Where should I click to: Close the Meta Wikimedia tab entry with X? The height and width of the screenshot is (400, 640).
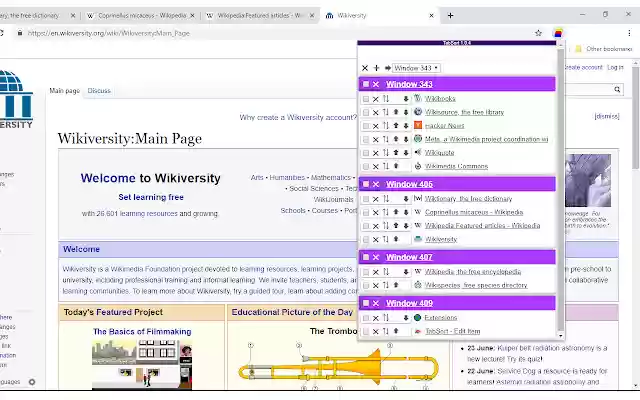click(x=376, y=139)
